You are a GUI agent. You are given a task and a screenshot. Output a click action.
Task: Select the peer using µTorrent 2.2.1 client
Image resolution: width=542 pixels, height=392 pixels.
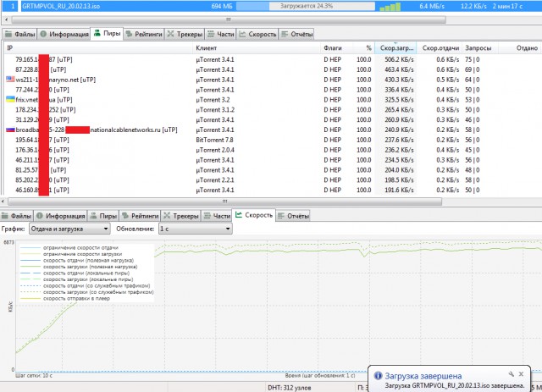pyautogui.click(x=273, y=179)
